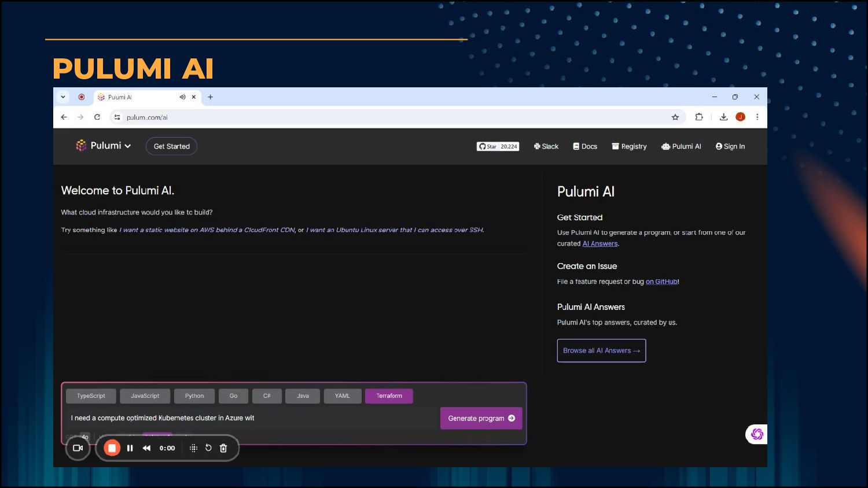Close the Pulumi AI browser tab
This screenshot has width=868, height=488.
(194, 97)
